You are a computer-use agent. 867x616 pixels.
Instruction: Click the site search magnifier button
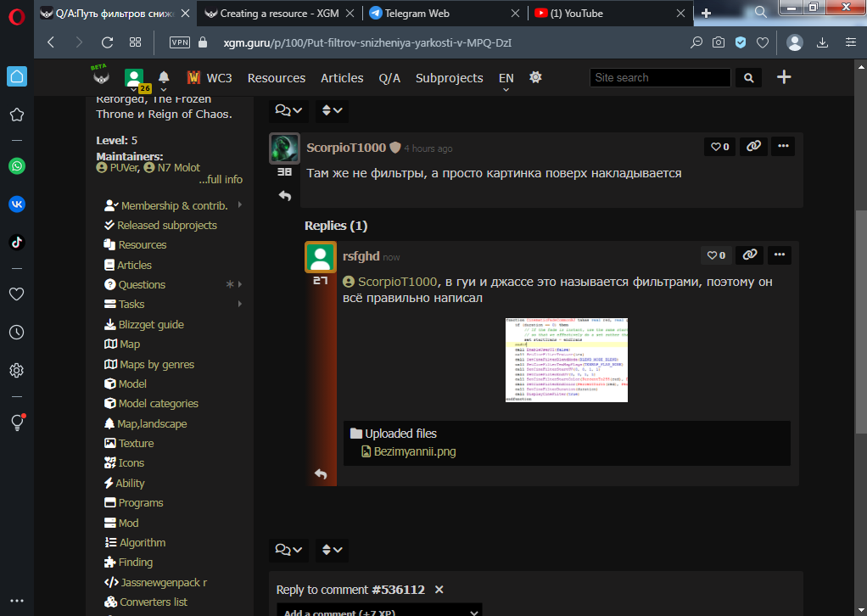(x=749, y=78)
